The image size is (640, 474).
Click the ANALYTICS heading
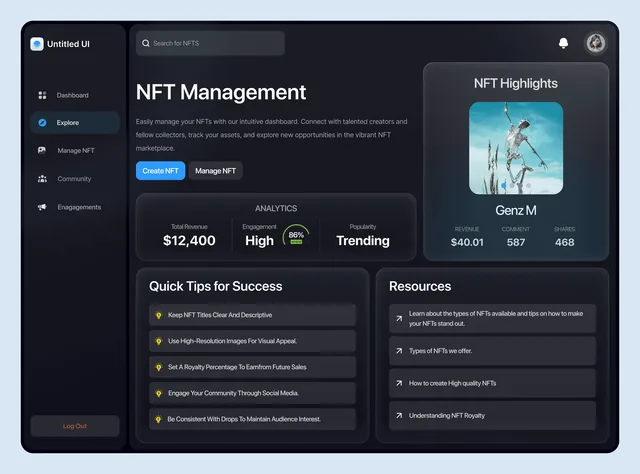[x=276, y=208]
